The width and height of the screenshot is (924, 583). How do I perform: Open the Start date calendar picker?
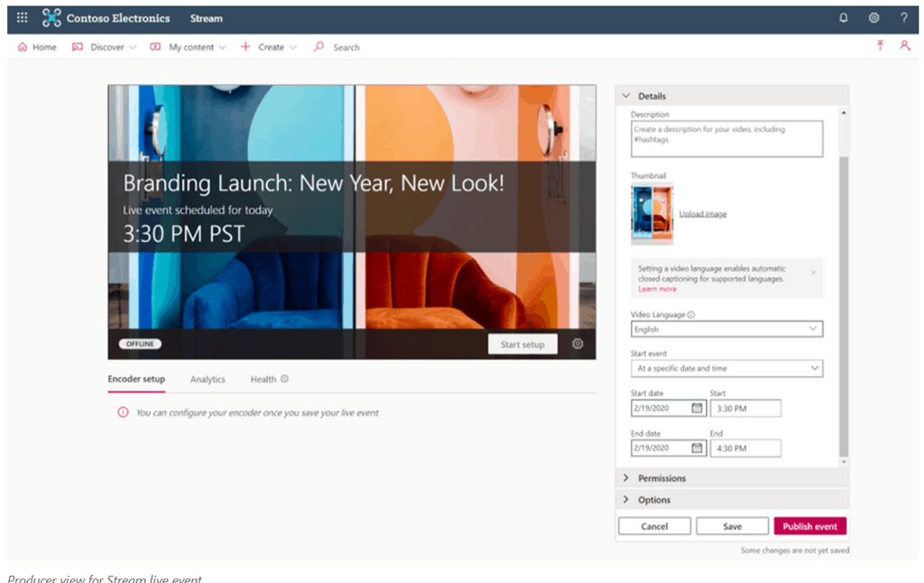tap(697, 408)
